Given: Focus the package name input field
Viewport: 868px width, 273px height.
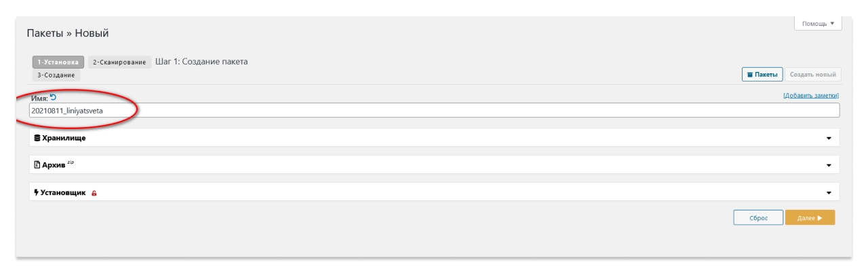Looking at the screenshot, I should click(434, 110).
